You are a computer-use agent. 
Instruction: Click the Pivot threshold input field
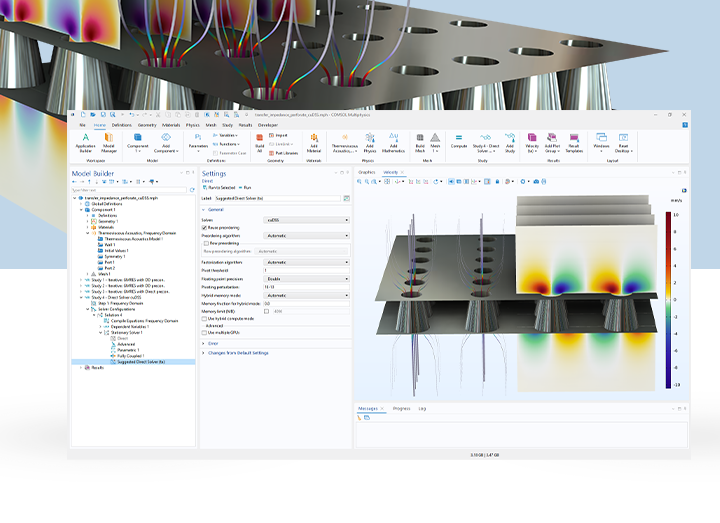[306, 270]
